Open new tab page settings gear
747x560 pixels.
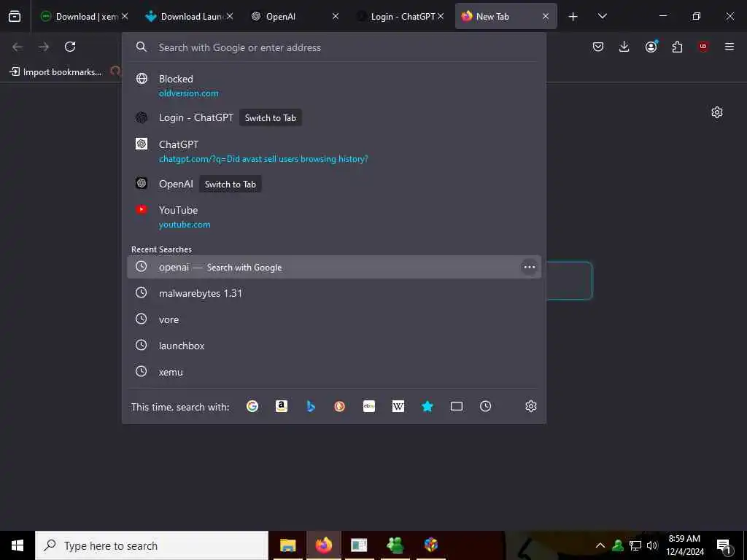[x=717, y=112]
